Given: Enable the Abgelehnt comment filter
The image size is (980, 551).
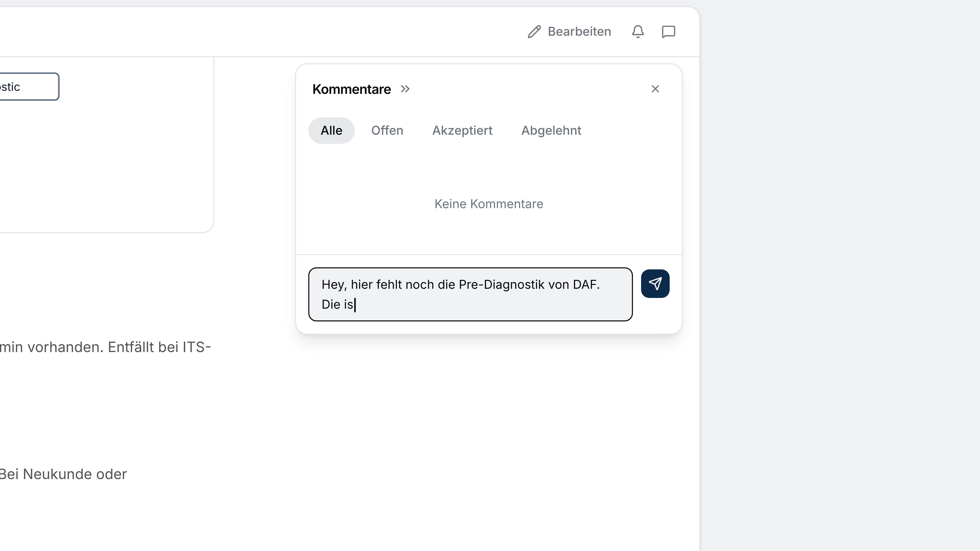Looking at the screenshot, I should (x=551, y=130).
